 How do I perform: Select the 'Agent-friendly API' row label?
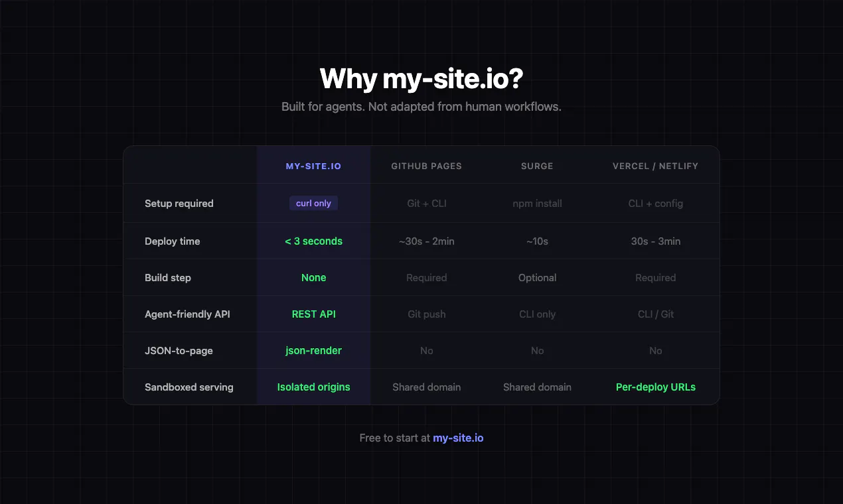(187, 314)
